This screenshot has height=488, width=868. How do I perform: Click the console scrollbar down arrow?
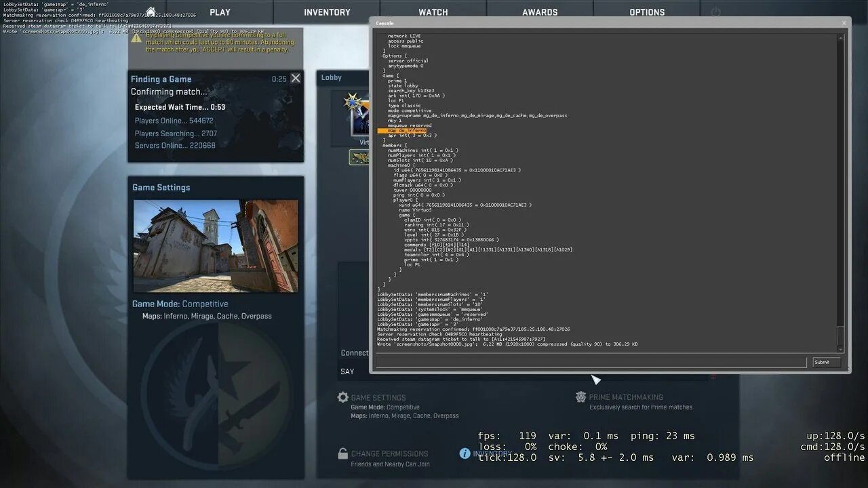(841, 348)
